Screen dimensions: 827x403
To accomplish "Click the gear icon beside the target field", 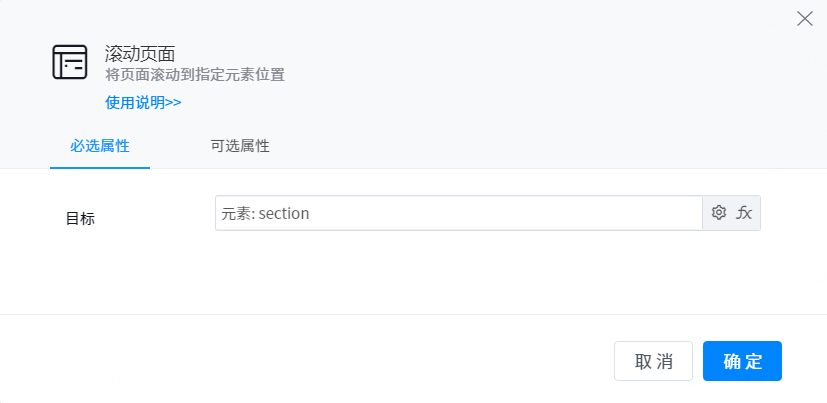I will 718,213.
